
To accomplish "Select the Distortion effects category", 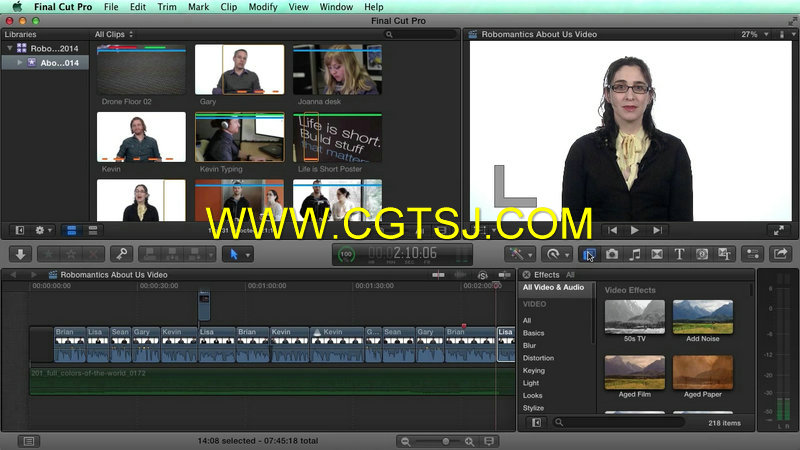I will (538, 358).
